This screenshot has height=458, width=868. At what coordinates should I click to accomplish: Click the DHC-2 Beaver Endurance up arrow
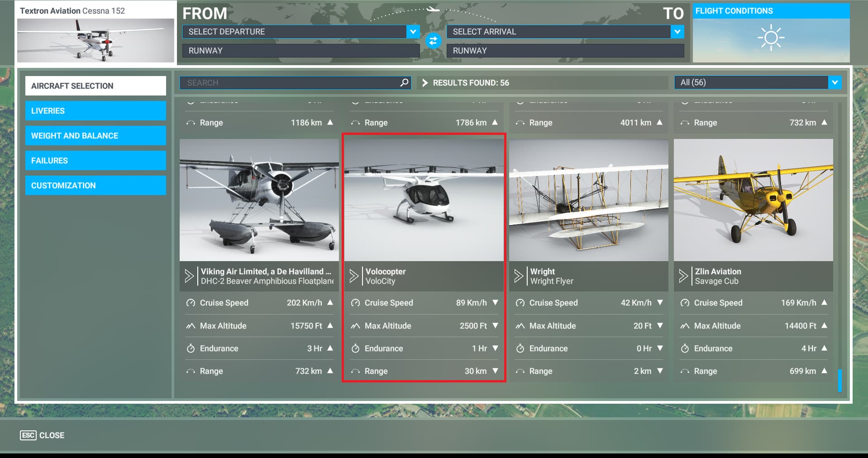tap(330, 348)
